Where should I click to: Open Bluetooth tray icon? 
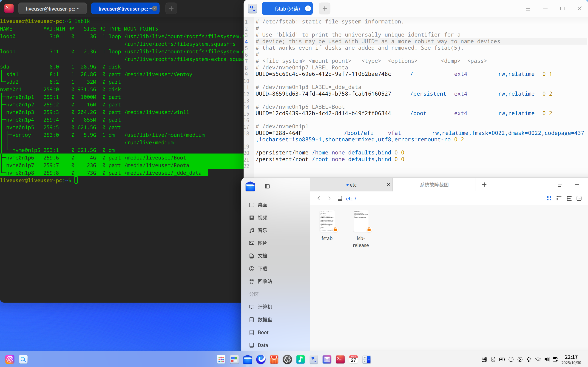tap(493, 359)
